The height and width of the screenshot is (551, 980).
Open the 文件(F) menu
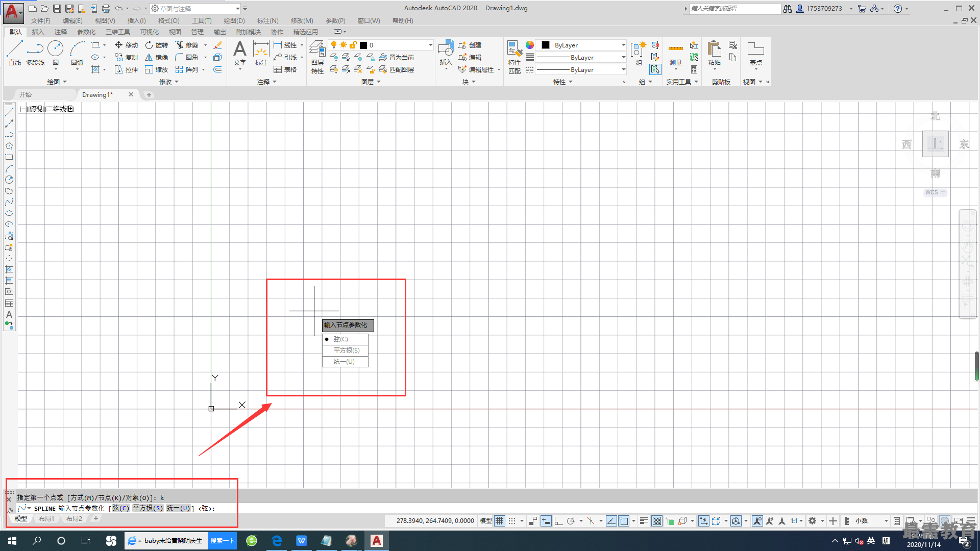(41, 20)
